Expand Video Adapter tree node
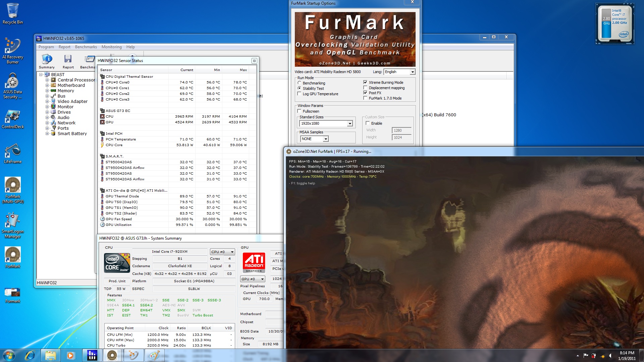Screen dimensions: 644x362 [47, 102]
